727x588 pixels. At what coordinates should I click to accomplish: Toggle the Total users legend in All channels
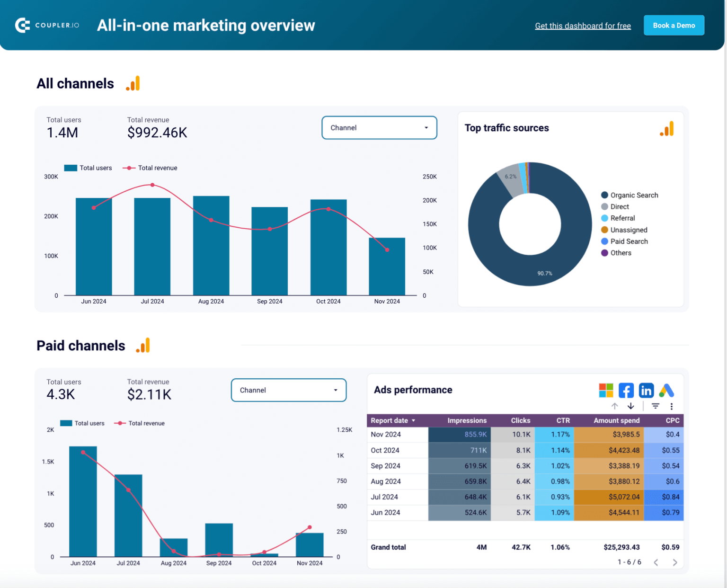88,168
